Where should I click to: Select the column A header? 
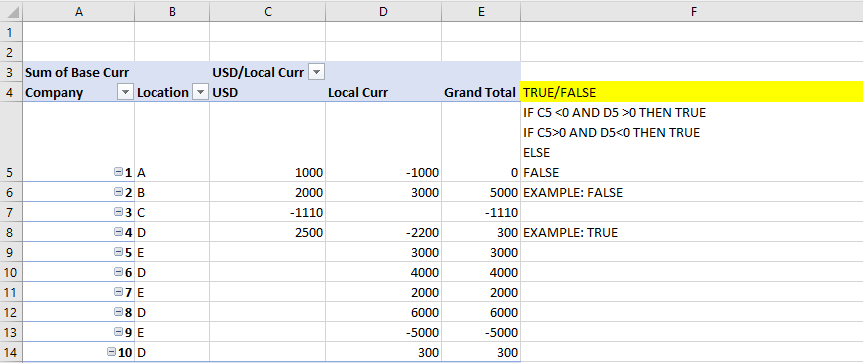coord(79,11)
